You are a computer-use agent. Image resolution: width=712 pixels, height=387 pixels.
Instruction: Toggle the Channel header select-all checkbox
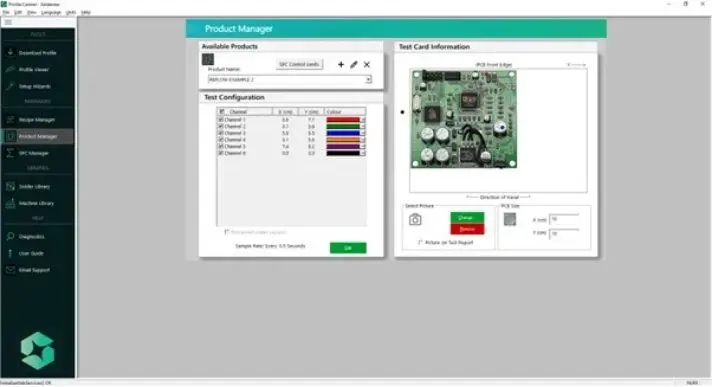(x=222, y=111)
